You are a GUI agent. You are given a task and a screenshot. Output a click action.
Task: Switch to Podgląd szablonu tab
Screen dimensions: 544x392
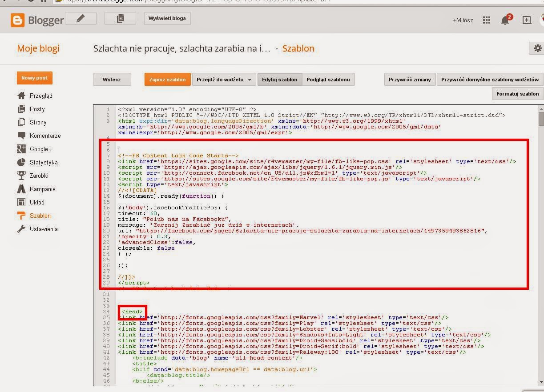[328, 80]
